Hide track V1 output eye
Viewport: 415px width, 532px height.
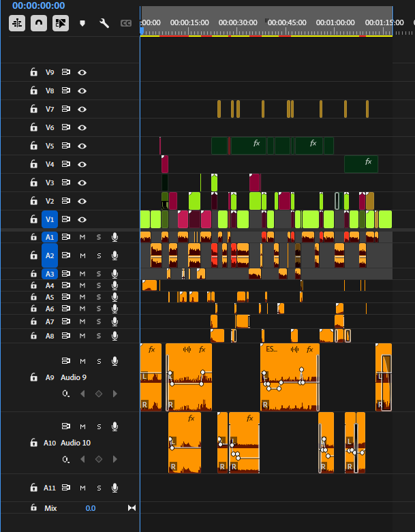(x=82, y=219)
